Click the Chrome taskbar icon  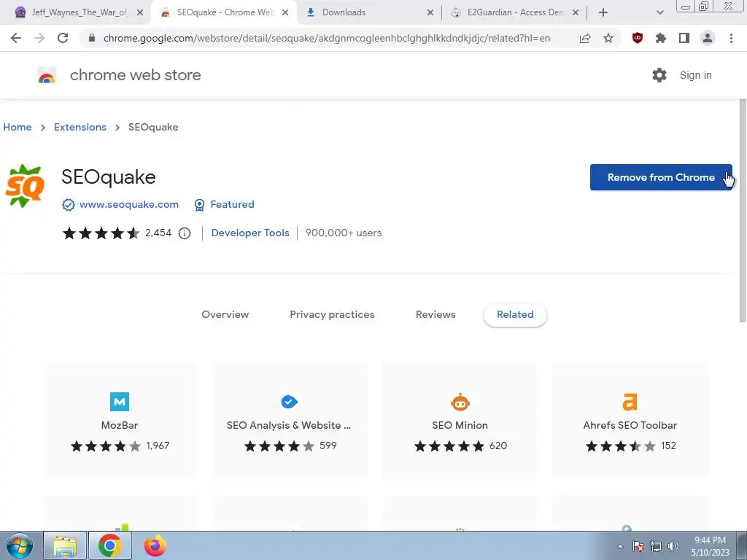[110, 545]
